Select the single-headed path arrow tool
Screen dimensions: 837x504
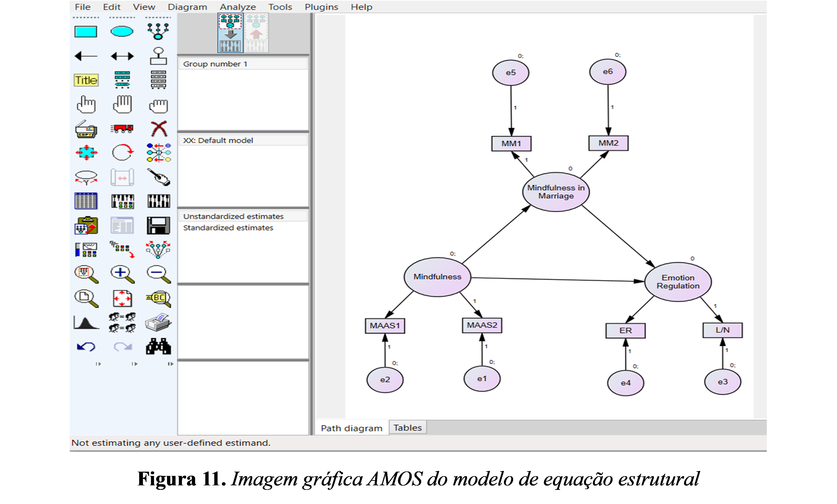[86, 56]
